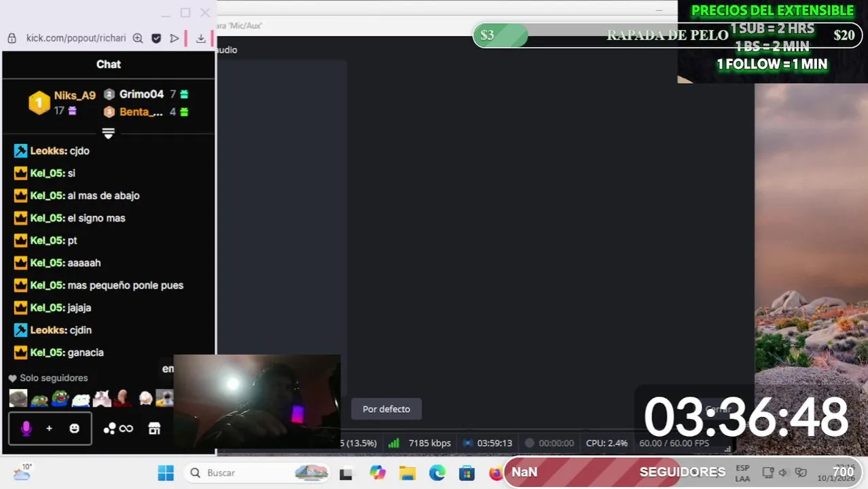The width and height of the screenshot is (868, 489).
Task: Collapse the gift leaderboard with the arrow
Action: [x=108, y=133]
